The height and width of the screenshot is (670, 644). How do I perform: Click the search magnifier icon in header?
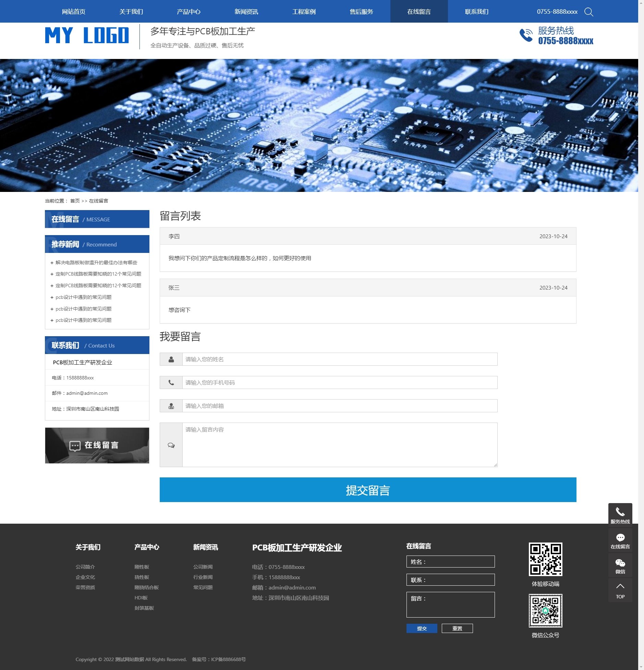click(x=588, y=12)
